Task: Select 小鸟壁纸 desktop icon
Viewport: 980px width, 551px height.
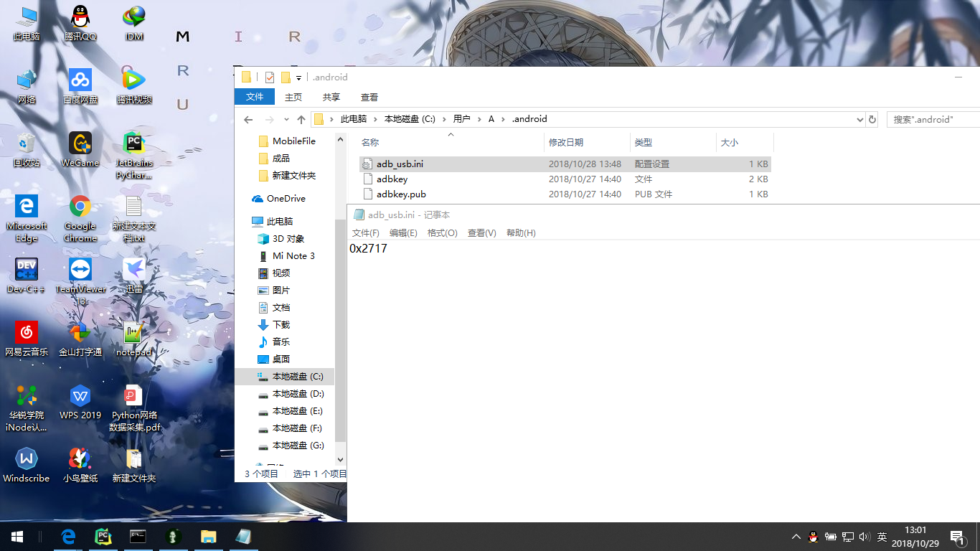Action: click(x=80, y=465)
